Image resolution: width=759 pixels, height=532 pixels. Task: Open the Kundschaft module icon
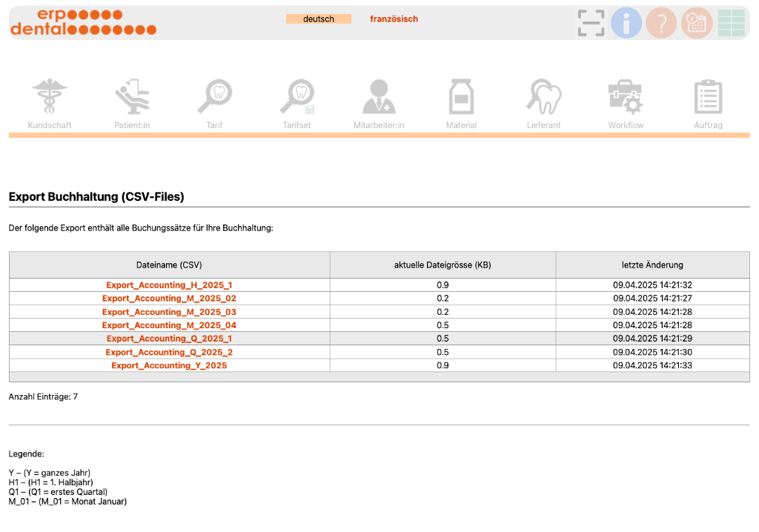[50, 96]
